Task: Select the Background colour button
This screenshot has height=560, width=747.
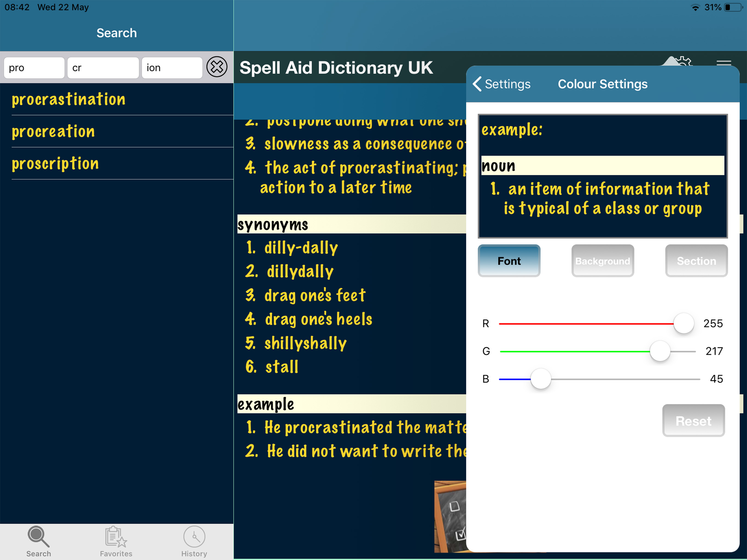Action: coord(602,261)
